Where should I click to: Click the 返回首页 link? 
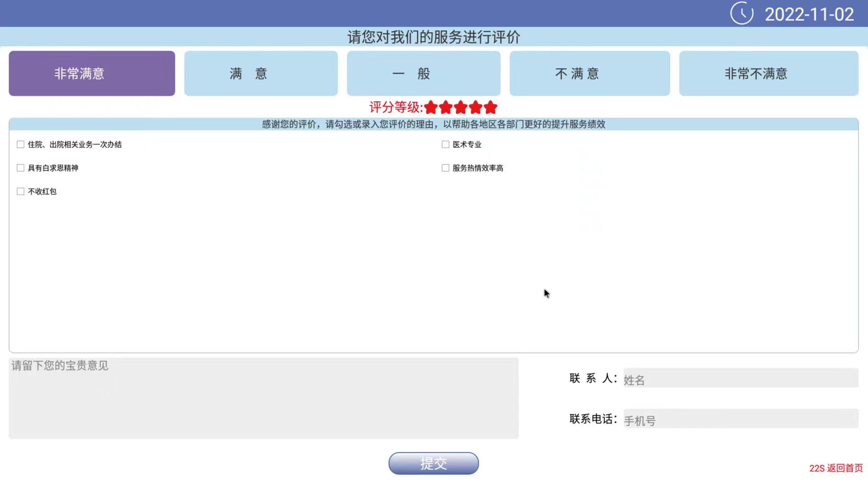point(844,468)
